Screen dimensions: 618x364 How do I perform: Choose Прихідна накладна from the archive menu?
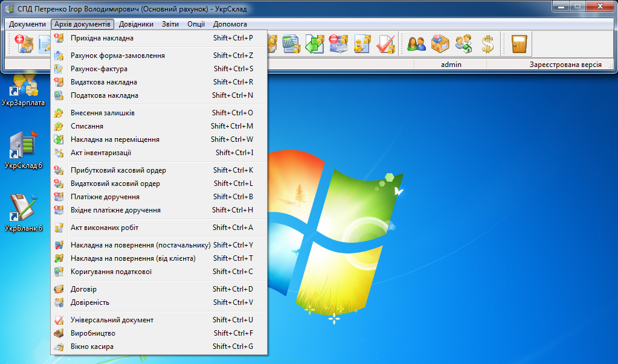coord(102,38)
